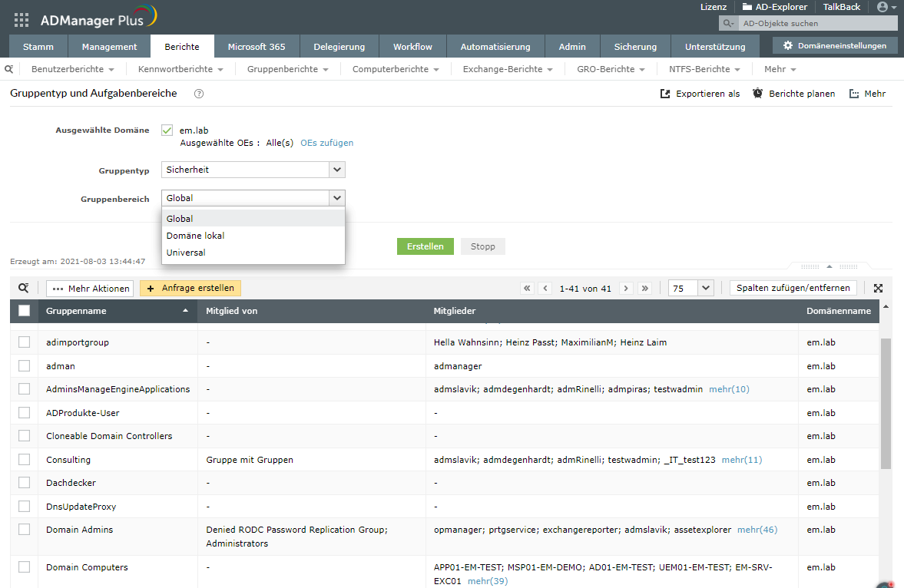
Task: Open the Gruppentyp Sicherheit dropdown
Action: point(253,170)
